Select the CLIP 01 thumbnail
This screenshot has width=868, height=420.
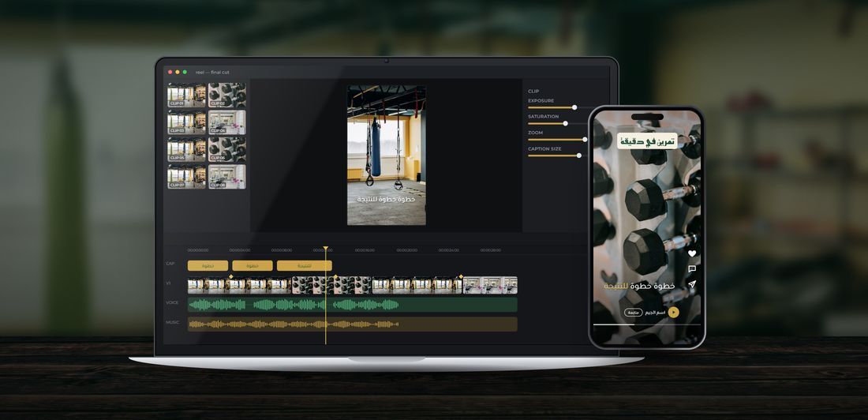tap(186, 96)
